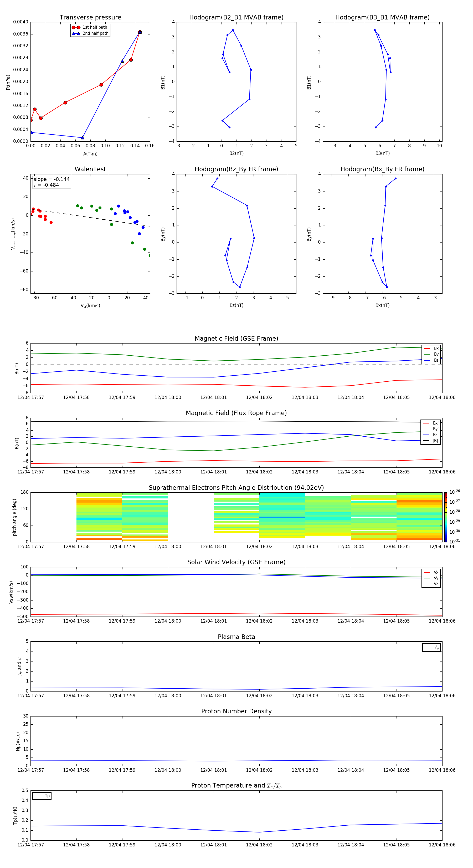Click the pitch angle distribution colorbar
473x868 pixels.
pos(446,517)
